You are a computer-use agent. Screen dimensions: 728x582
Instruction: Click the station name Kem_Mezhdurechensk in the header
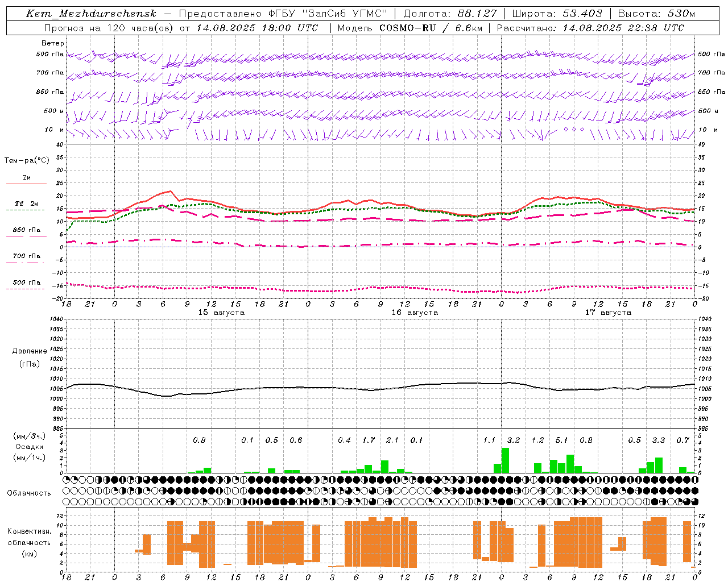point(91,14)
